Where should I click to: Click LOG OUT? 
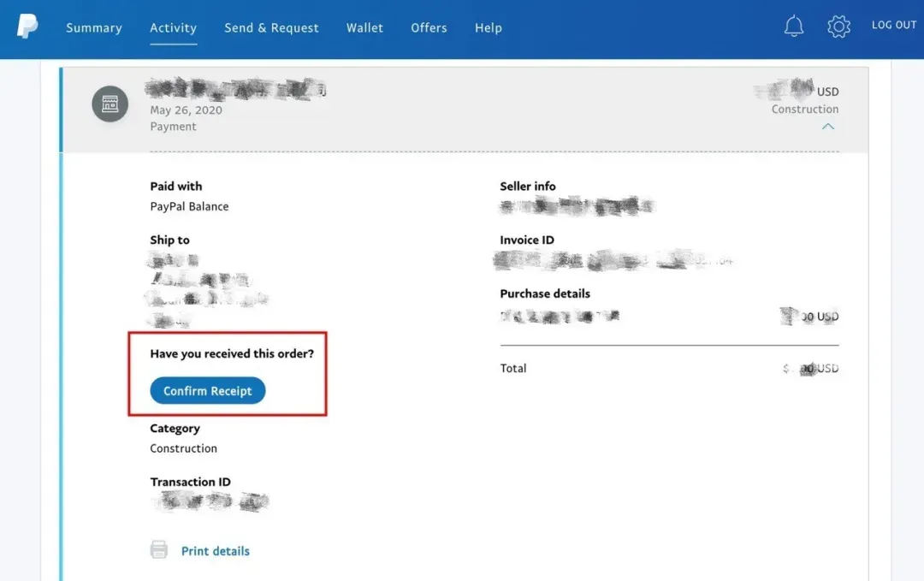pyautogui.click(x=894, y=25)
